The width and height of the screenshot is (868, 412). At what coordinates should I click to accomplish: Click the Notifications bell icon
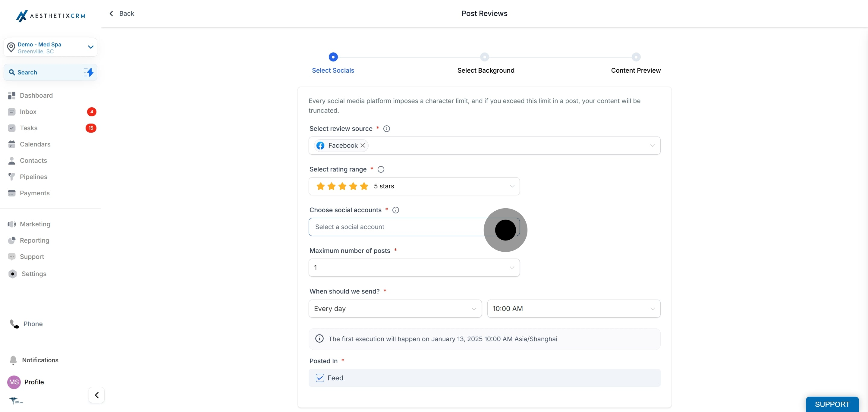13,360
